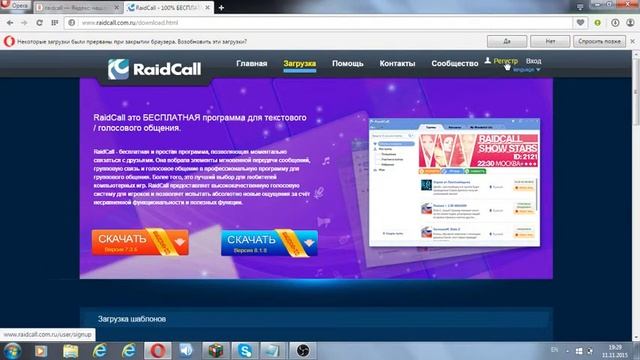Click the green extension icon in toolbar
Image resolution: width=640 pixels, height=360 pixels.
tap(598, 23)
